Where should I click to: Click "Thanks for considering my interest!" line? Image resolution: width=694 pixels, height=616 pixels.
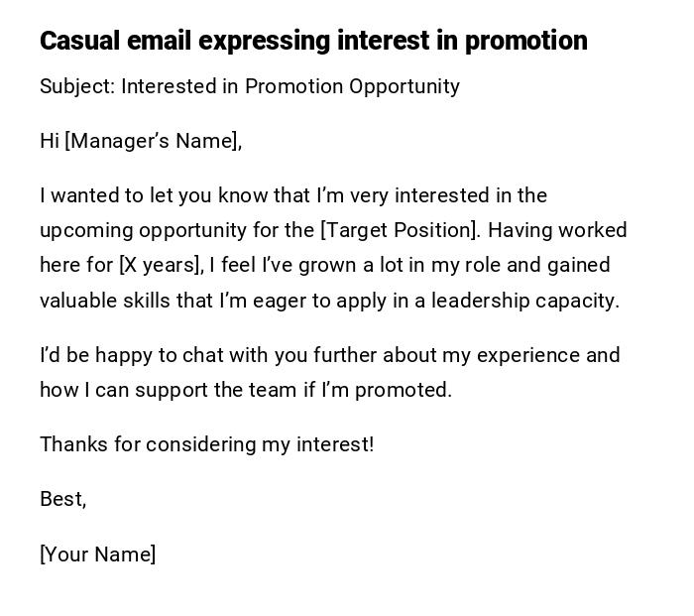pos(206,444)
